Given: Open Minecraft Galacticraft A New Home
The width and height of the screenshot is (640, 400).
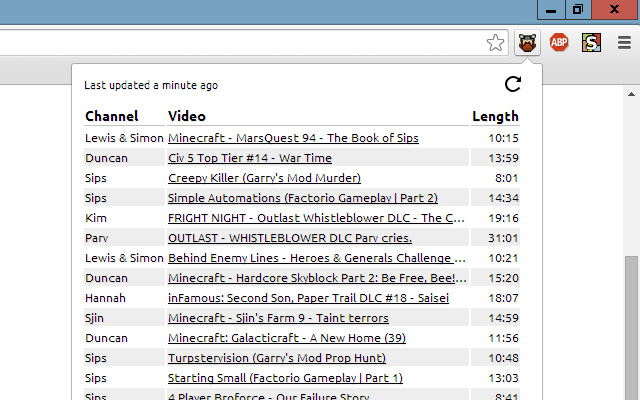Looking at the screenshot, I should [287, 338].
